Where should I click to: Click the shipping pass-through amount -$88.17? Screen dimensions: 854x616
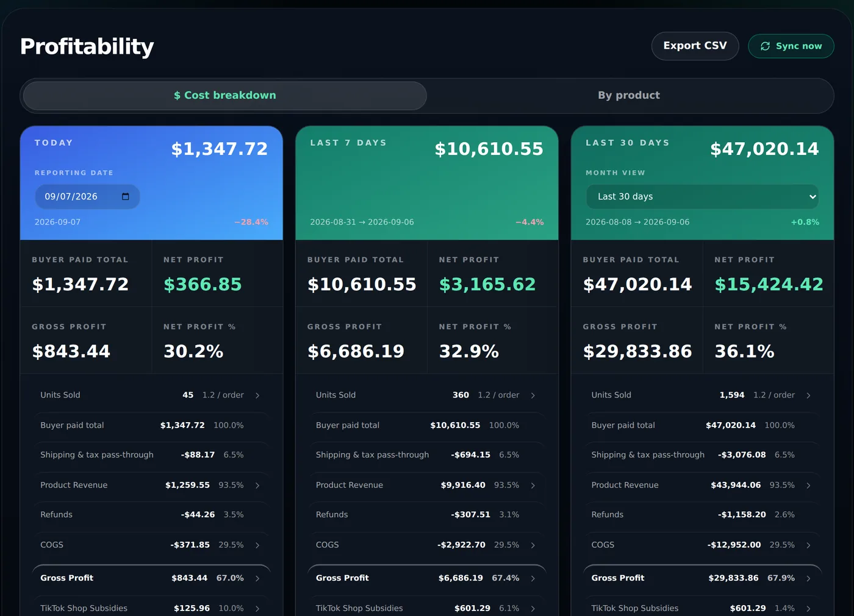tap(198, 455)
